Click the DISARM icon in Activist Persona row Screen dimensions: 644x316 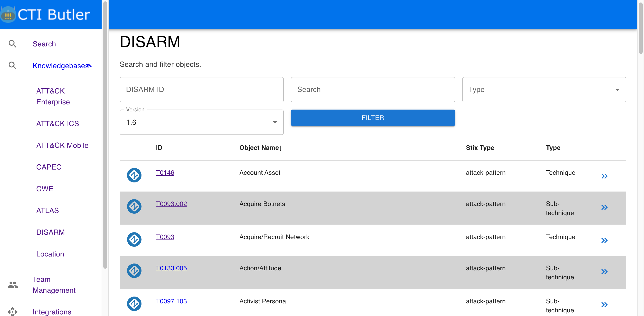(x=134, y=304)
